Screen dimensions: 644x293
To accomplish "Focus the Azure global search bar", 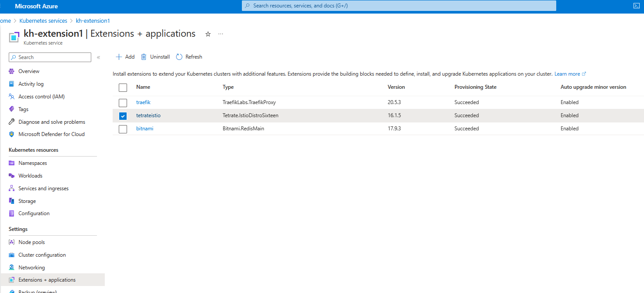I will [399, 6].
